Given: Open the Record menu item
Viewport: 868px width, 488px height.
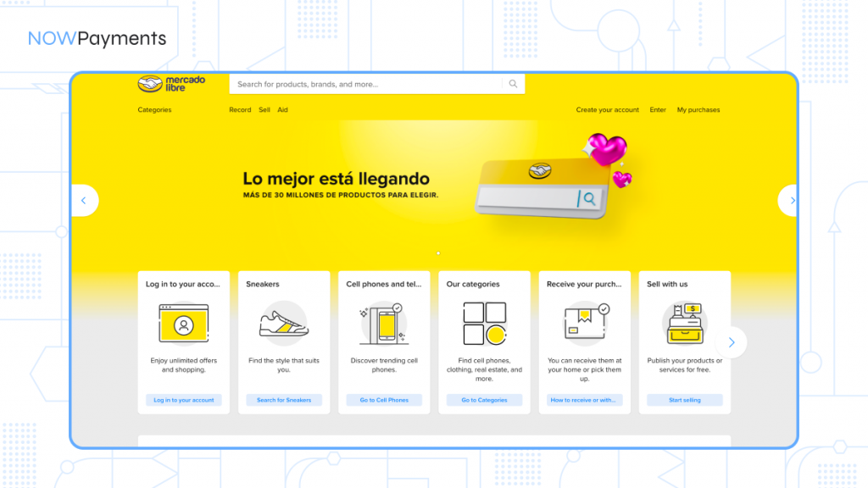Looking at the screenshot, I should [240, 110].
